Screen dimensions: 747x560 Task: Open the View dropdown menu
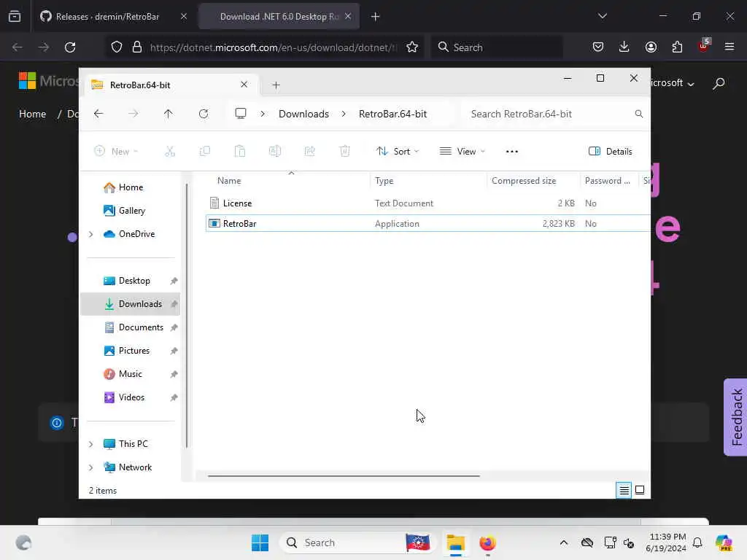[462, 152]
